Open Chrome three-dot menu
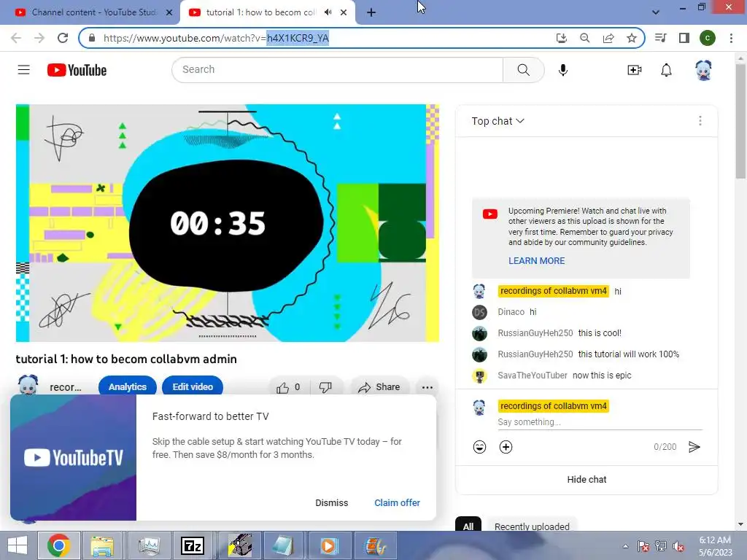 [731, 38]
